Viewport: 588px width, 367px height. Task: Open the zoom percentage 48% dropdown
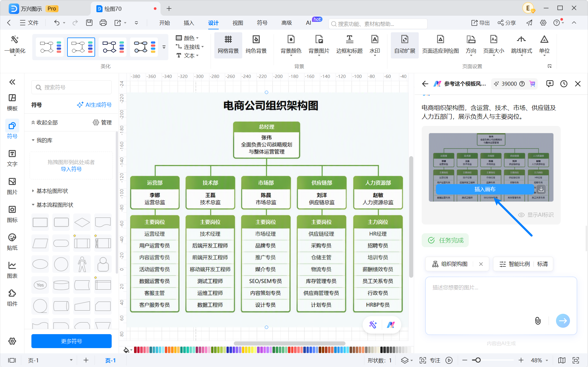click(x=539, y=360)
